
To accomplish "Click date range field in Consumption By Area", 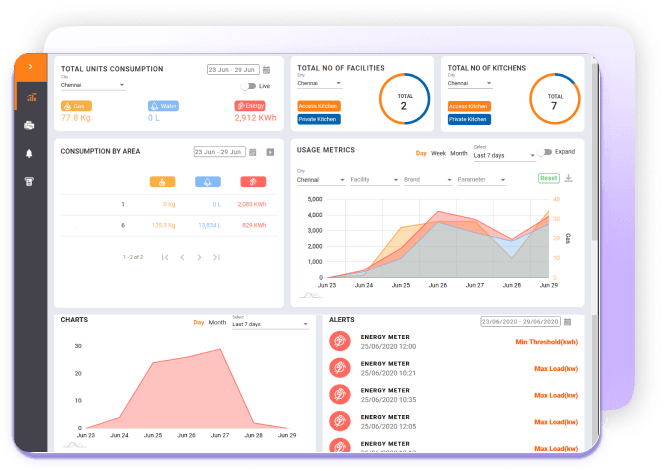I will (220, 152).
